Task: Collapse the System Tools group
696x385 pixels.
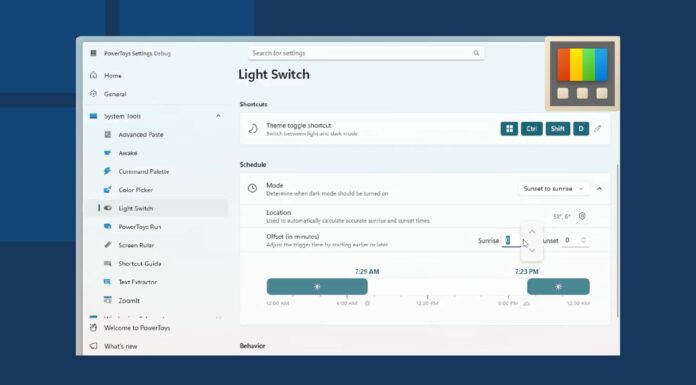Action: 218,116
